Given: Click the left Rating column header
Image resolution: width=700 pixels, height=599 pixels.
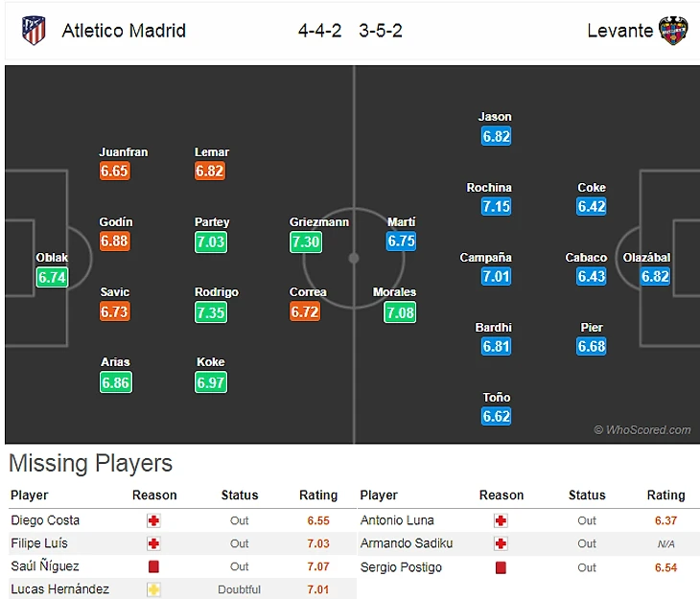Looking at the screenshot, I should [318, 495].
